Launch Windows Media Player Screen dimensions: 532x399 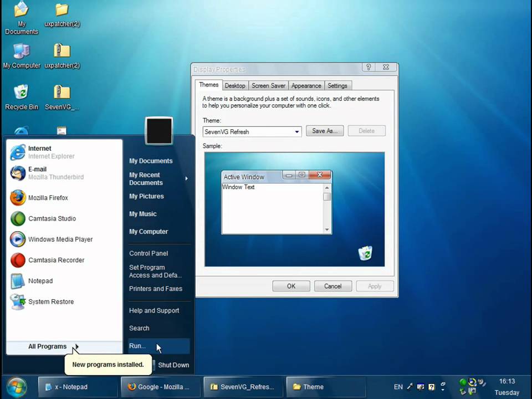(64, 239)
